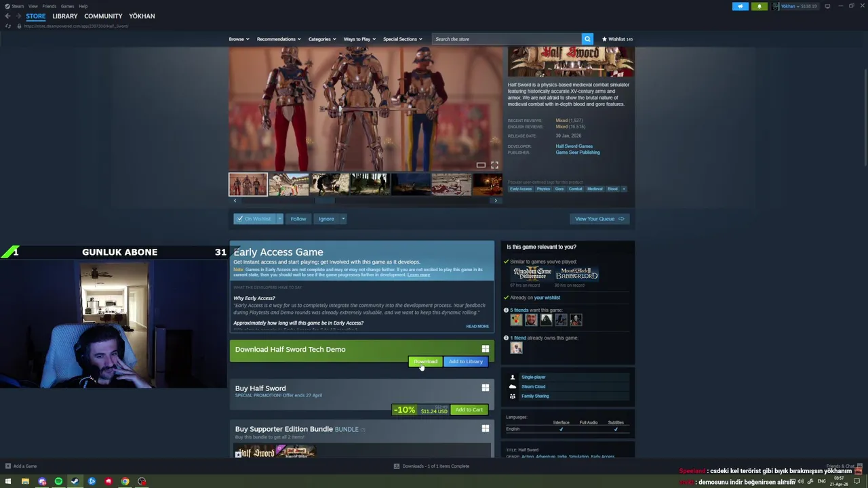Click the Kingdom Come Deliverance game logo
This screenshot has width=868, height=488.
[x=532, y=274]
